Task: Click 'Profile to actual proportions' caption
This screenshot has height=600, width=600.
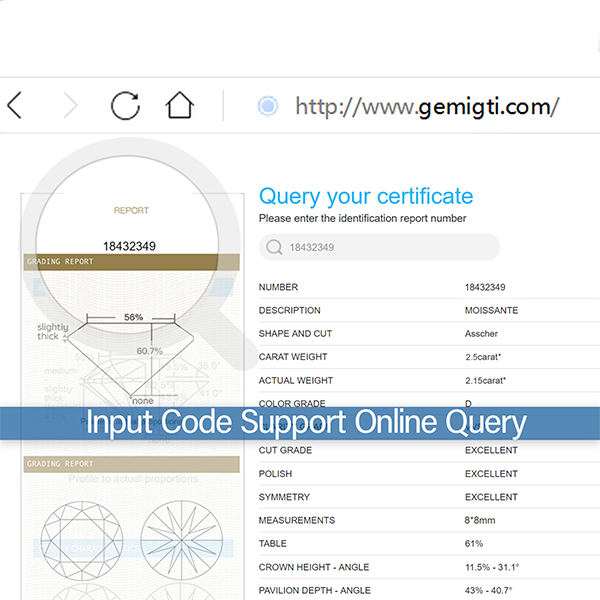Action: tap(133, 479)
